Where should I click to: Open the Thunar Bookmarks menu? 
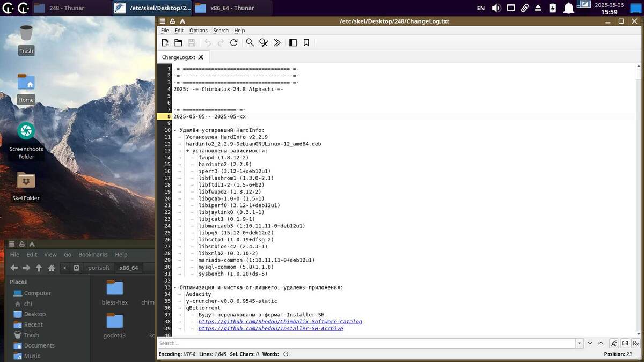click(x=93, y=255)
